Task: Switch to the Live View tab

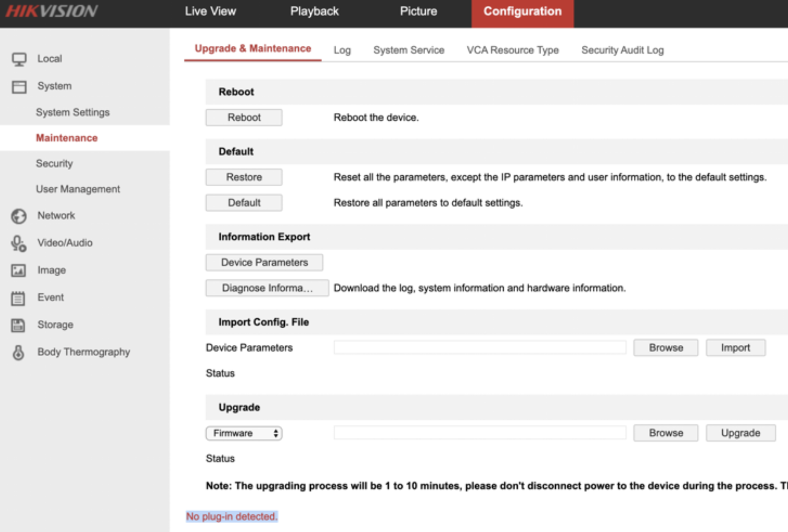Action: pyautogui.click(x=210, y=11)
